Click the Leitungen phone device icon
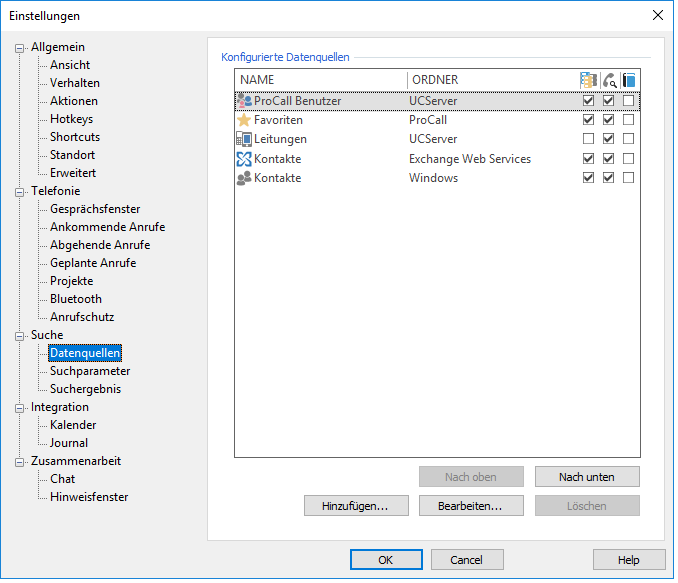Screen dimensions: 678x583 coord(244,139)
